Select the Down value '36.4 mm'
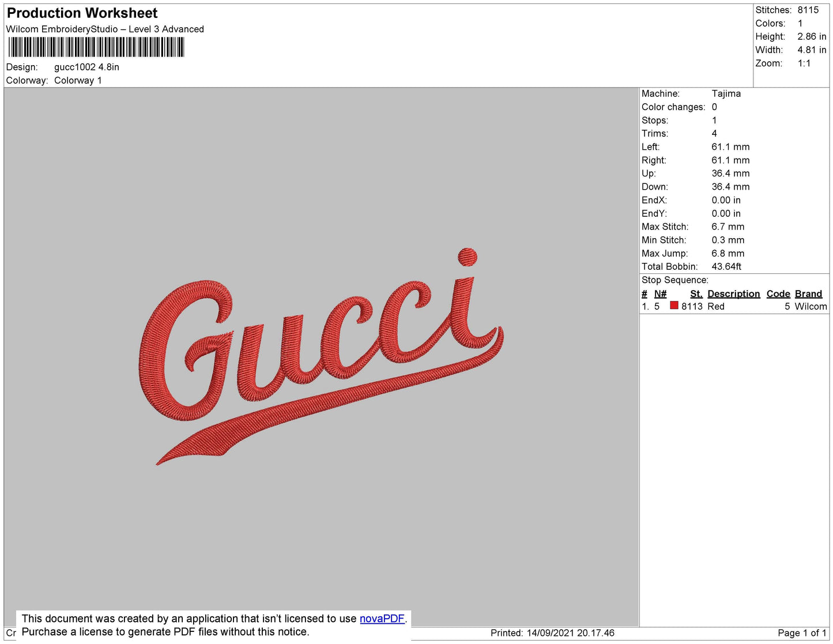The width and height of the screenshot is (833, 644). click(x=730, y=187)
